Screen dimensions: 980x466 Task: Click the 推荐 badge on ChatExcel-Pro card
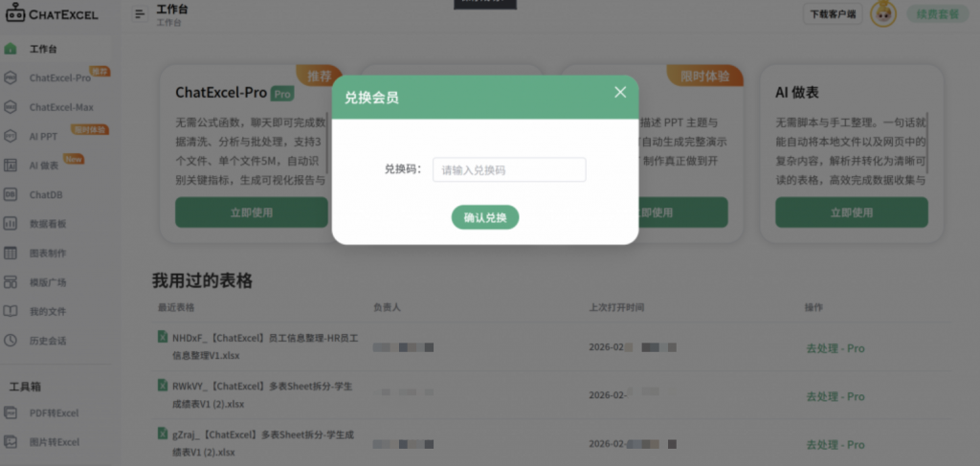pos(320,77)
